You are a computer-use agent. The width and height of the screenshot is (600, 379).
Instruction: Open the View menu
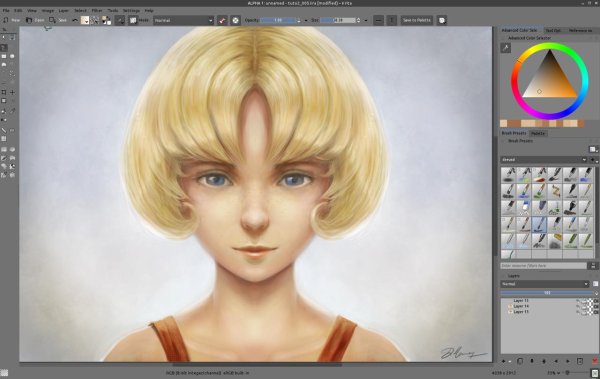[32, 11]
